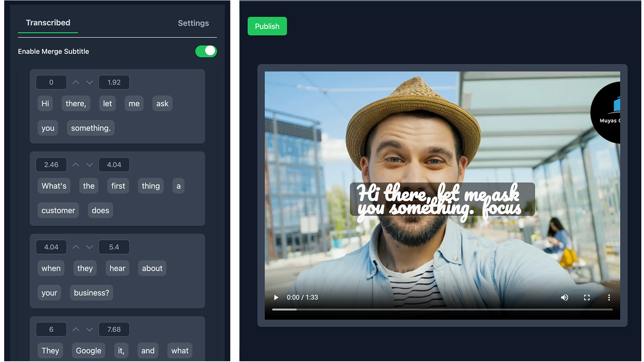Select the word chip 'about'
This screenshot has height=362, width=644.
(152, 268)
